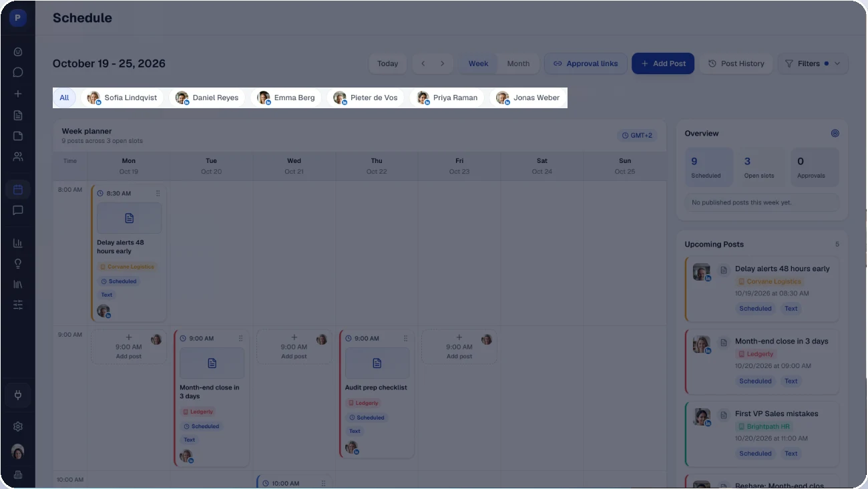Open the Filters dropdown
This screenshot has height=489, width=868.
click(x=813, y=63)
